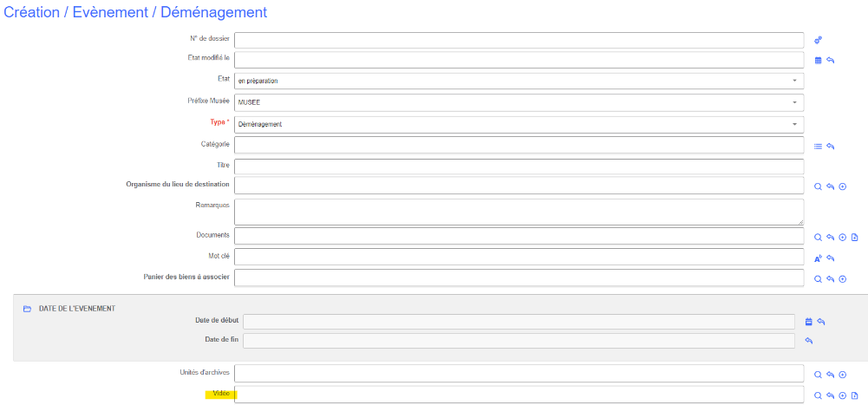Click the add file icon for Documents
This screenshot has height=405, width=868.
(x=854, y=237)
